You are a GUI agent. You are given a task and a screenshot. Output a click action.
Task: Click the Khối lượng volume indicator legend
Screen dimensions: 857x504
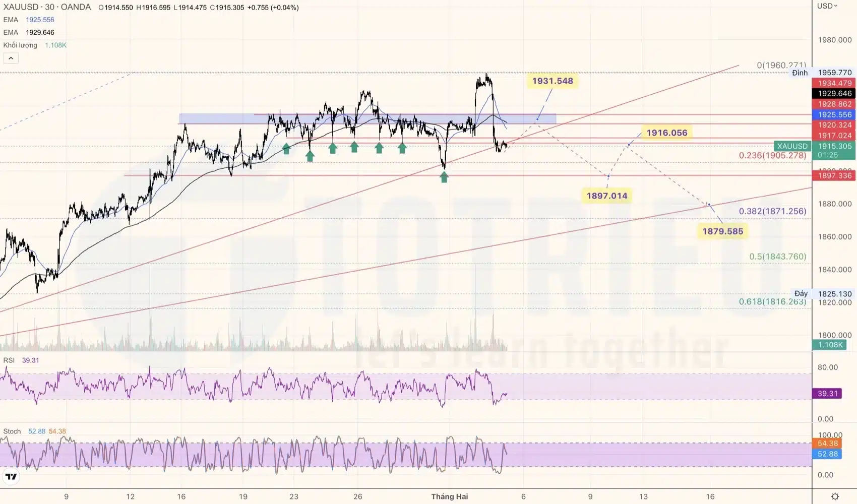pos(34,45)
